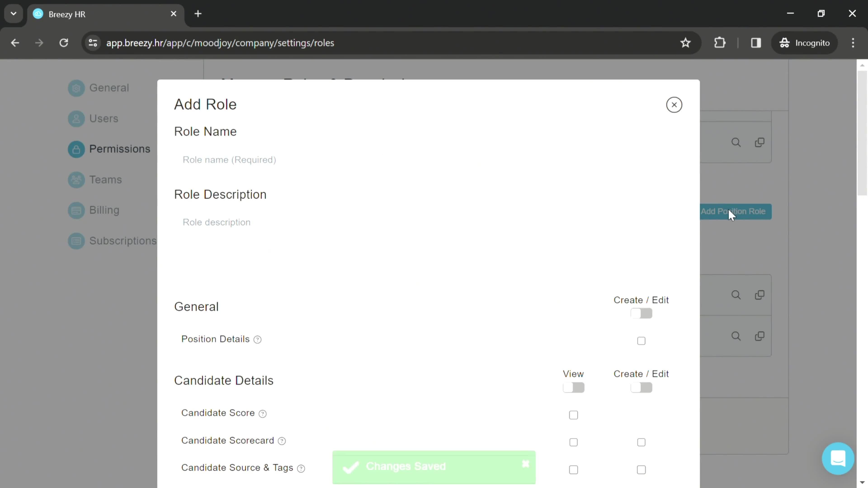The image size is (868, 488).
Task: Enable the Candidate Score View checkbox
Action: click(573, 414)
